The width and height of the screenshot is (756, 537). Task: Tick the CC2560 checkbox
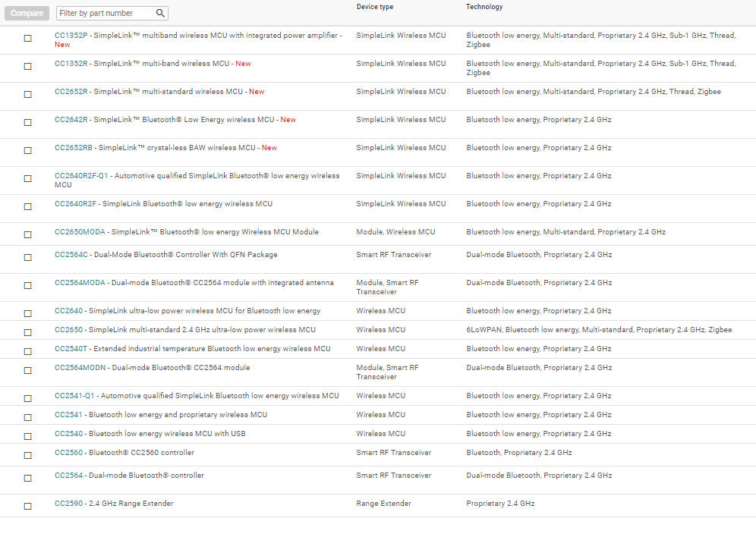click(x=28, y=455)
